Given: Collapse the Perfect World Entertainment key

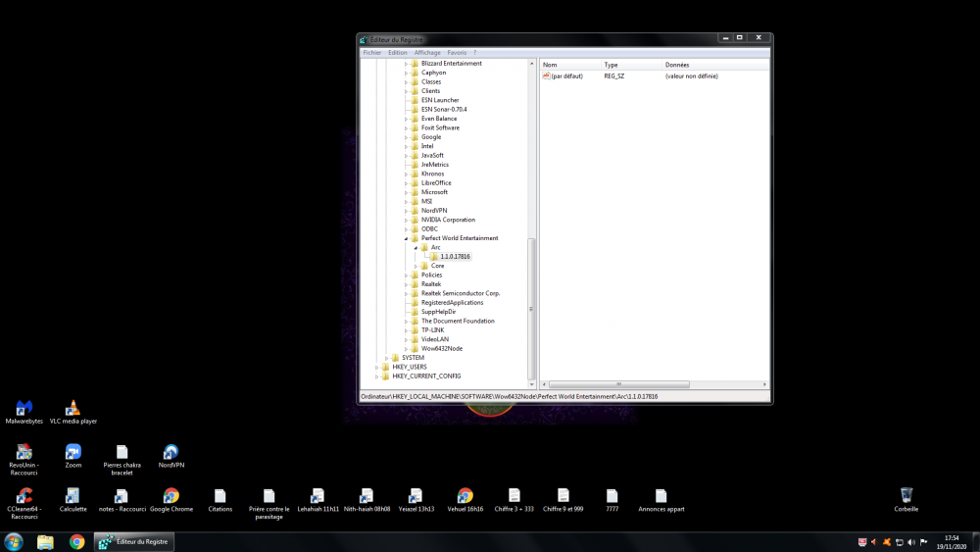Looking at the screenshot, I should 407,239.
